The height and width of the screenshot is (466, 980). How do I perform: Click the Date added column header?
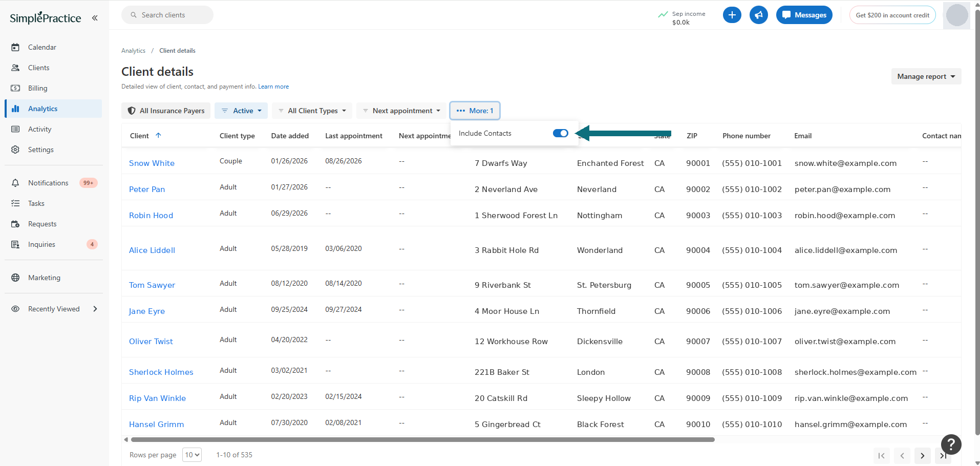(x=290, y=136)
